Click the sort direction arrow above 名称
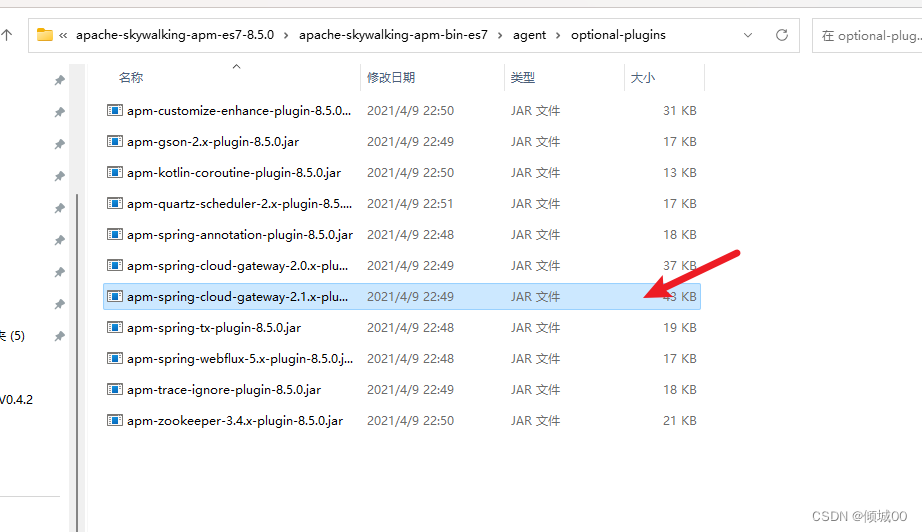The width and height of the screenshot is (922, 532). tap(236, 66)
